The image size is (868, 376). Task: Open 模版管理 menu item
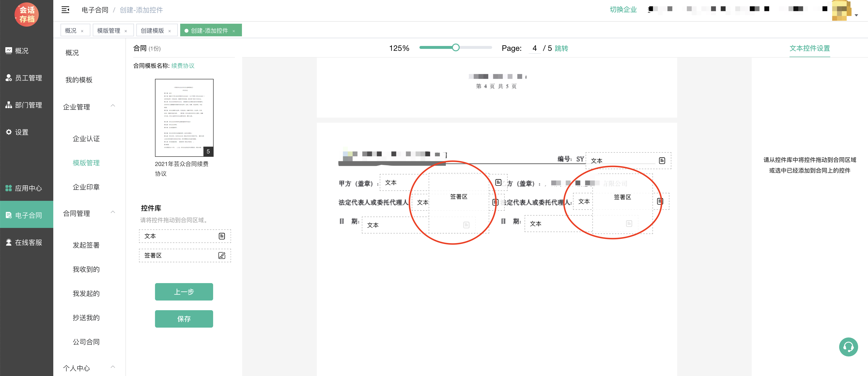point(86,163)
